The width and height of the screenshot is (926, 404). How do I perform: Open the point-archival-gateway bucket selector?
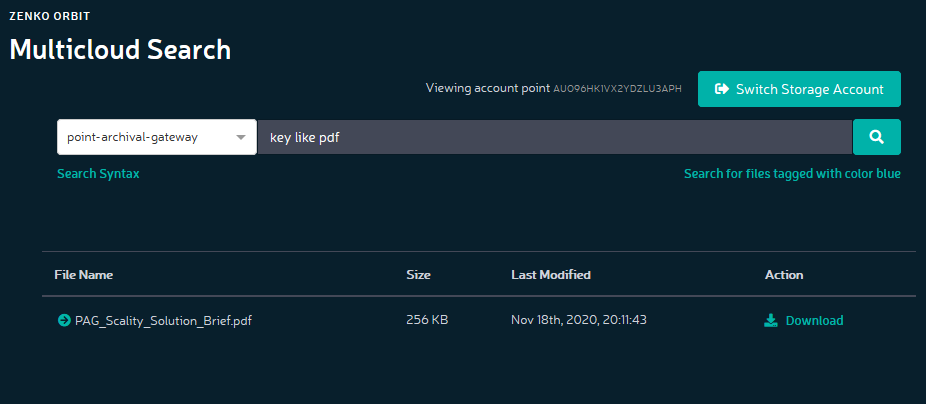tap(156, 137)
